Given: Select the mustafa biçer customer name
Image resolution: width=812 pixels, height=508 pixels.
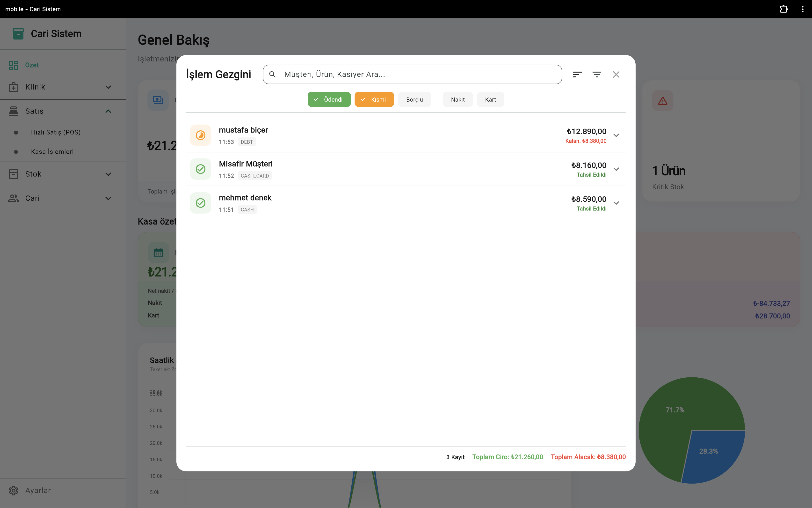Looking at the screenshot, I should [243, 130].
